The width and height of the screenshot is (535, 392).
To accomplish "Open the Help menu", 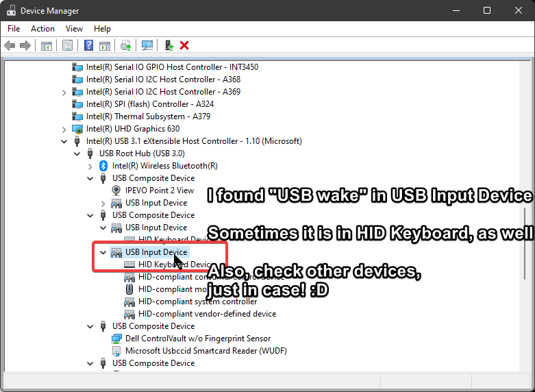I will (102, 29).
